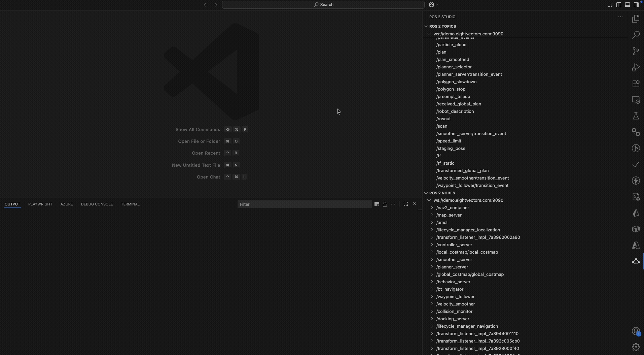Screen dimensions: 644x355
Task: Focus the output Filter field
Action: [x=305, y=204]
